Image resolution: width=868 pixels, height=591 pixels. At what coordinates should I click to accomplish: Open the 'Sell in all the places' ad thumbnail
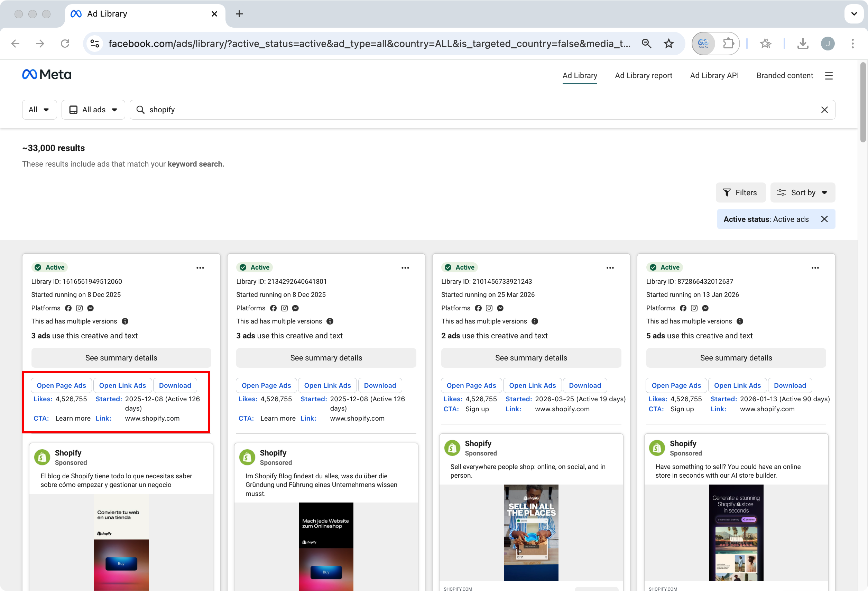click(x=531, y=533)
